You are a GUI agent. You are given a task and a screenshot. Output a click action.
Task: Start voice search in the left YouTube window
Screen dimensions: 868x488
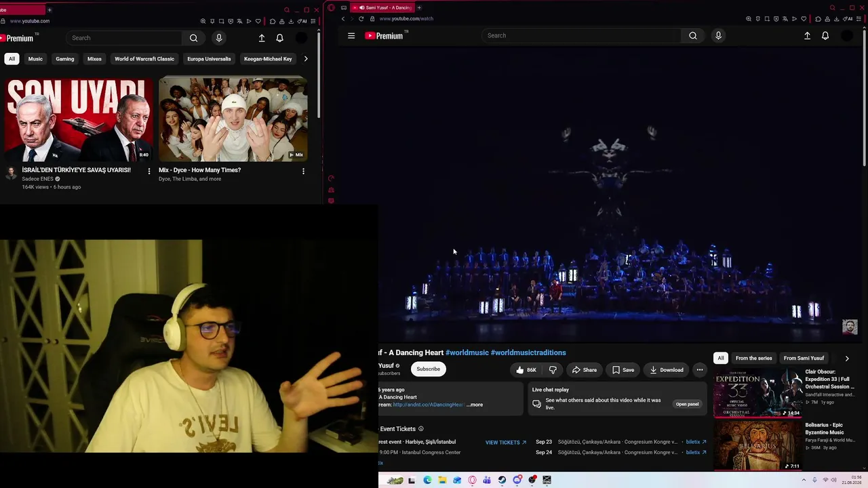218,38
